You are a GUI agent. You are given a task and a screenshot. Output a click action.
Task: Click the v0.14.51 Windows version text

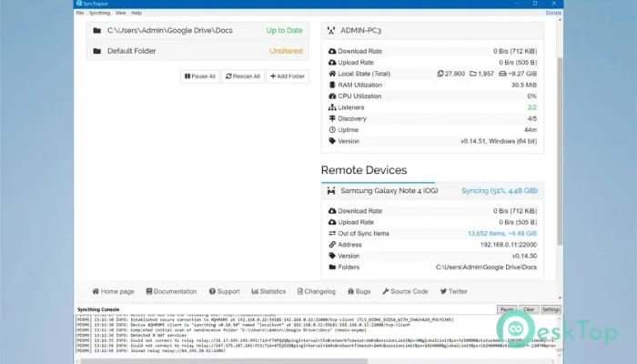click(x=499, y=141)
